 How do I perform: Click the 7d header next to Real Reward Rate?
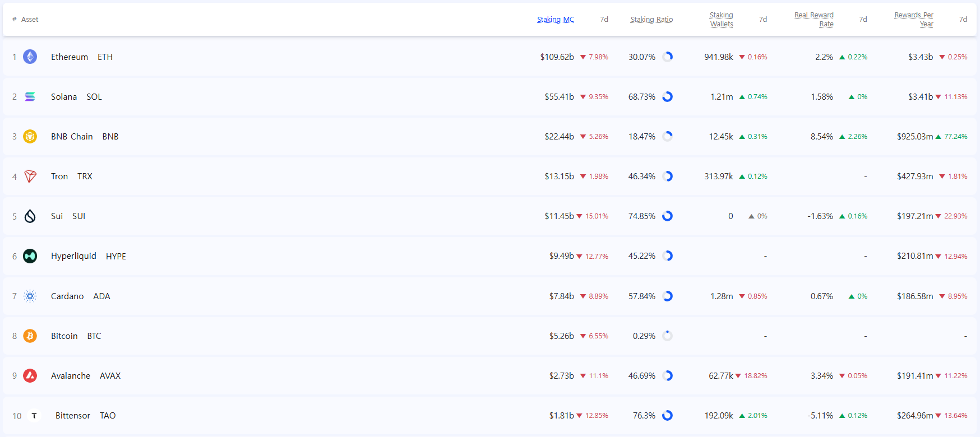(863, 20)
